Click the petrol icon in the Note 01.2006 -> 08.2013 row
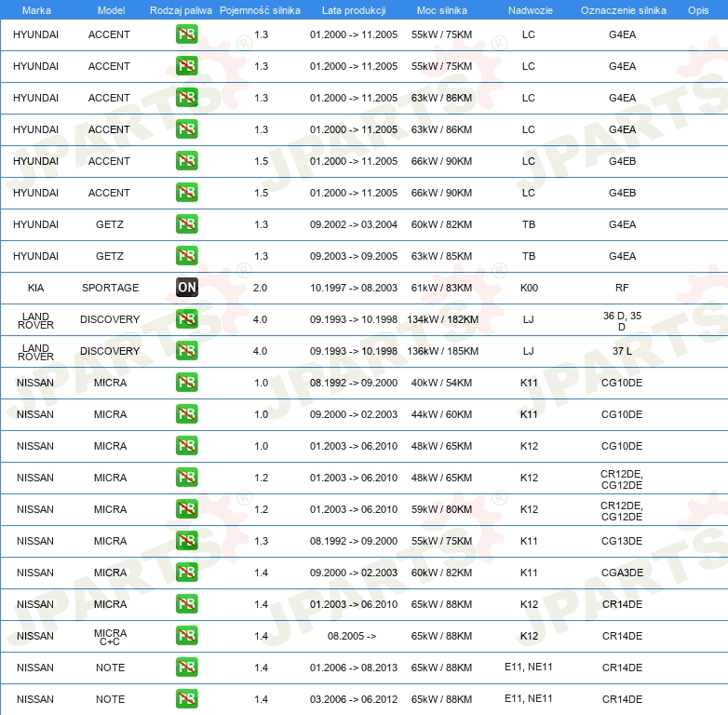 [x=186, y=668]
